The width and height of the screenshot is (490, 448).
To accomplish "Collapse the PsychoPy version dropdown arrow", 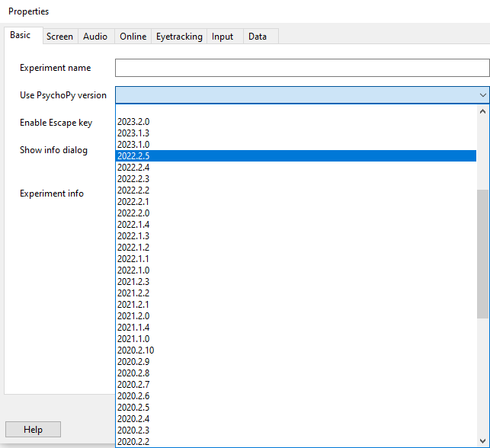I will click(483, 95).
